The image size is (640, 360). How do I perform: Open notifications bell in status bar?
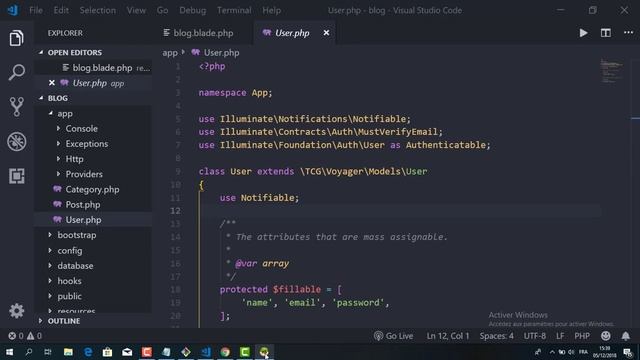click(625, 336)
